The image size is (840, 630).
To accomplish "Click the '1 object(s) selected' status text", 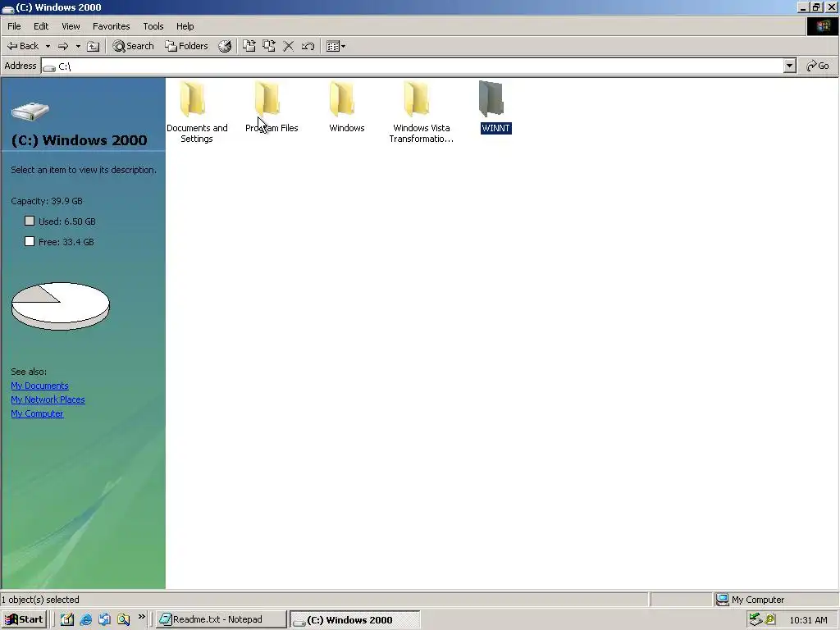I will 40,600.
